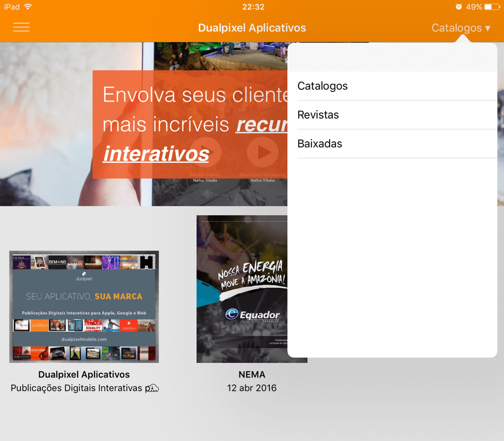This screenshot has height=441, width=504.
Task: Check the battery indicator in status bar
Action: click(492, 7)
